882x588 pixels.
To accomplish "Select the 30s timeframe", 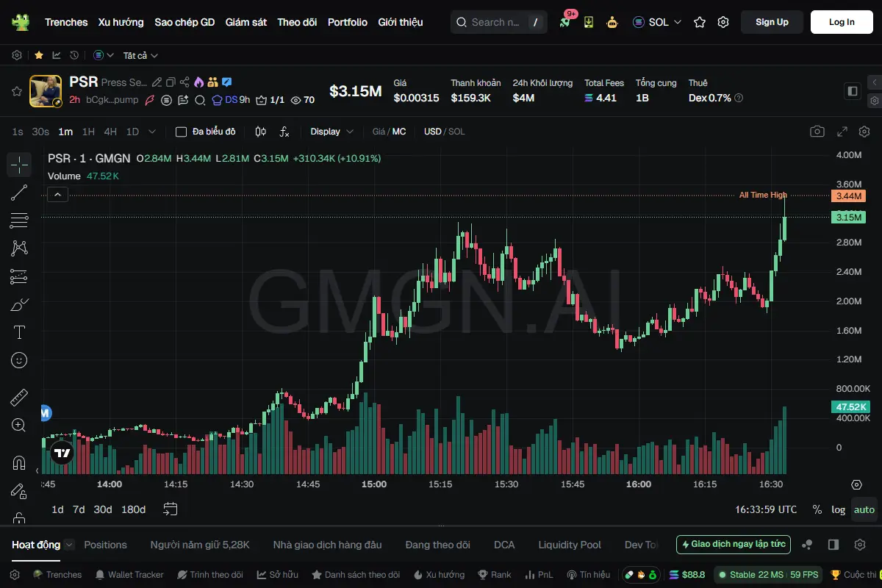I will pos(41,132).
